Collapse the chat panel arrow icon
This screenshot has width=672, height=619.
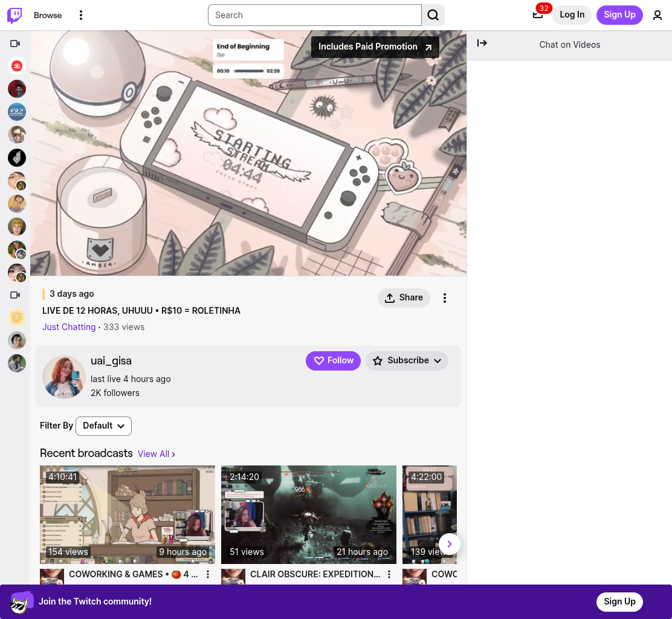[482, 43]
